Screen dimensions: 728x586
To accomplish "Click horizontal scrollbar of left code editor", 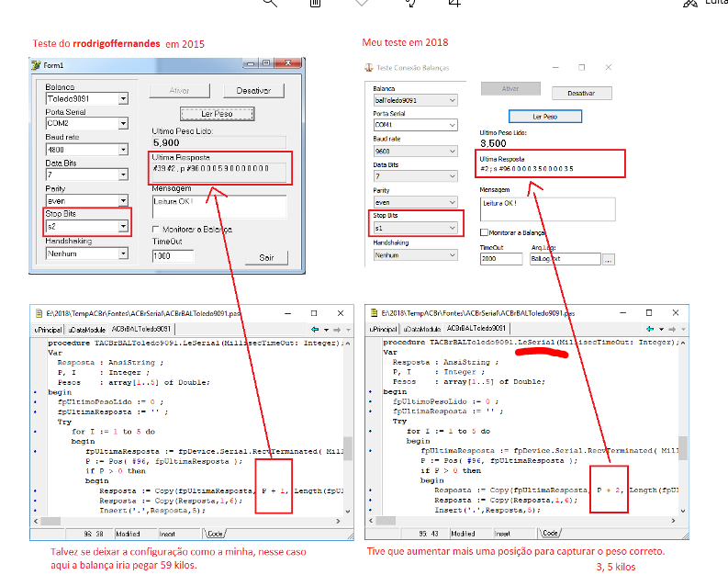I will (187, 521).
